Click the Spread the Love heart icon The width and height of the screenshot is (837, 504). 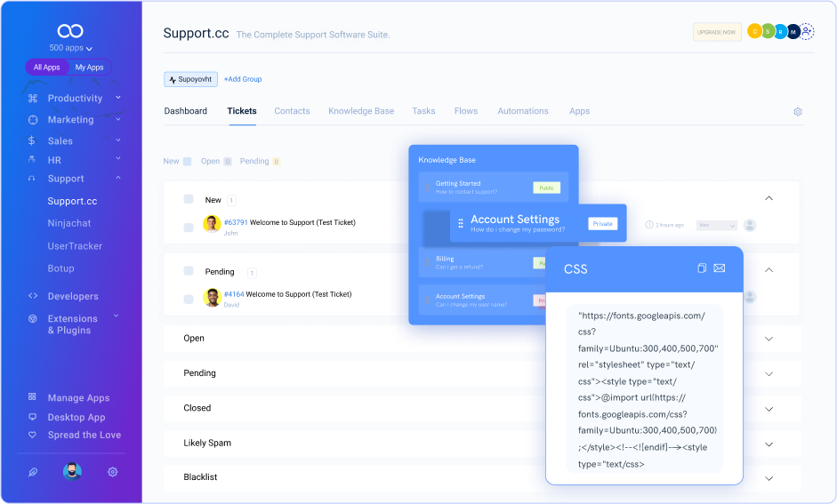[32, 435]
